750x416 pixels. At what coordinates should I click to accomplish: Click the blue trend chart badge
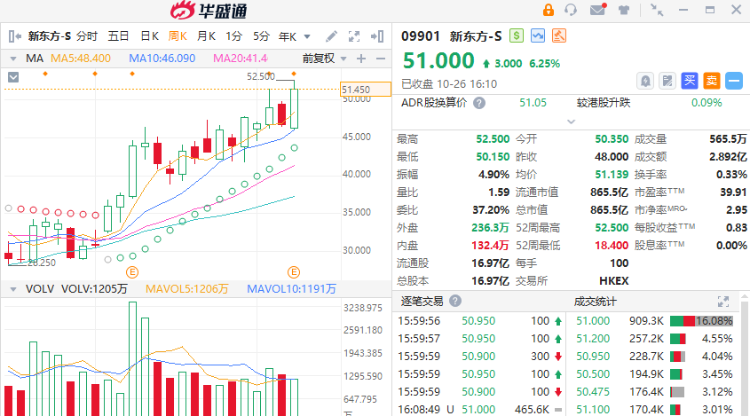(x=538, y=36)
